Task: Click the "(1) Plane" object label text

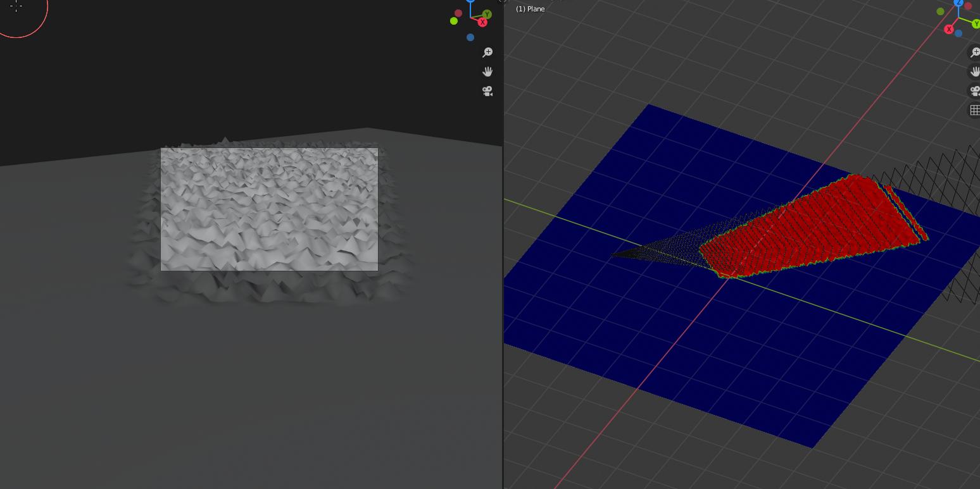Action: tap(531, 9)
